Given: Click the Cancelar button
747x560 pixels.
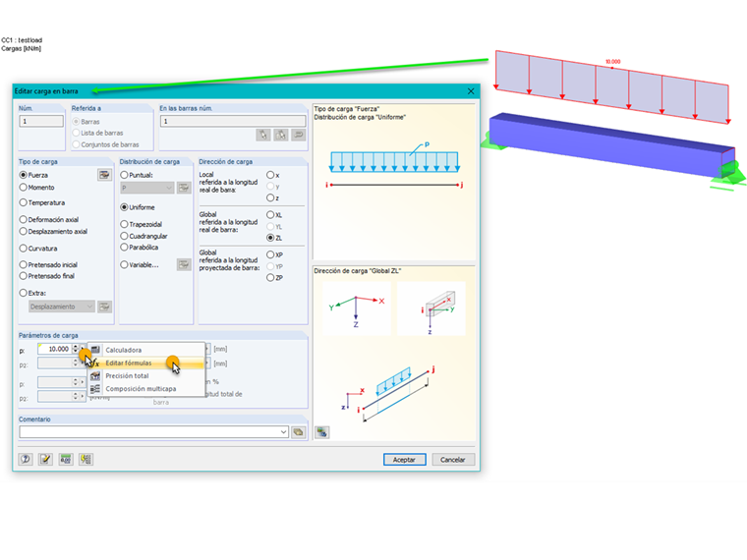Looking at the screenshot, I should click(453, 460).
